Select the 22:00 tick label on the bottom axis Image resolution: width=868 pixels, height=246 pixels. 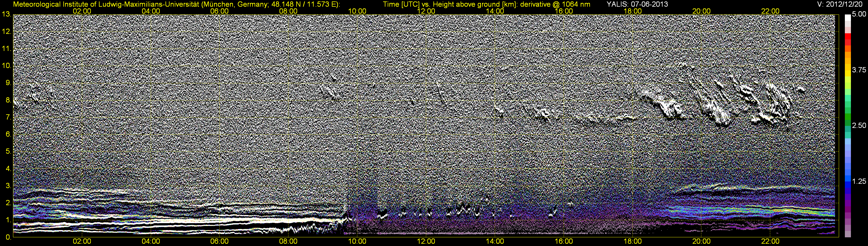tap(770, 242)
